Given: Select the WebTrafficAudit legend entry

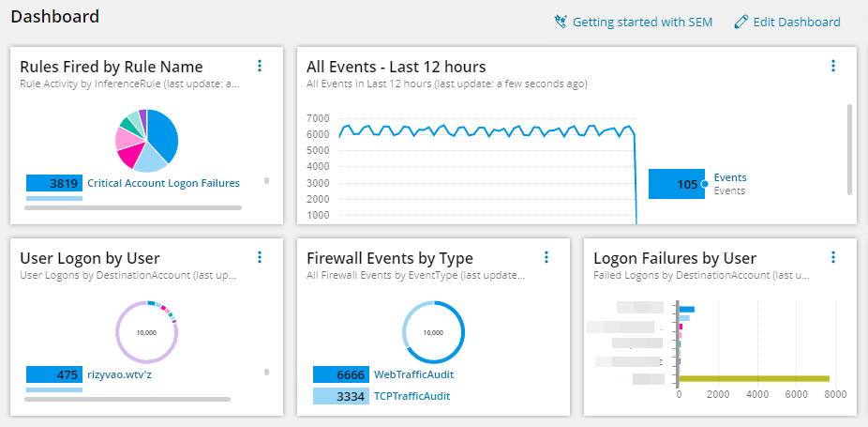Looking at the screenshot, I should (x=414, y=374).
